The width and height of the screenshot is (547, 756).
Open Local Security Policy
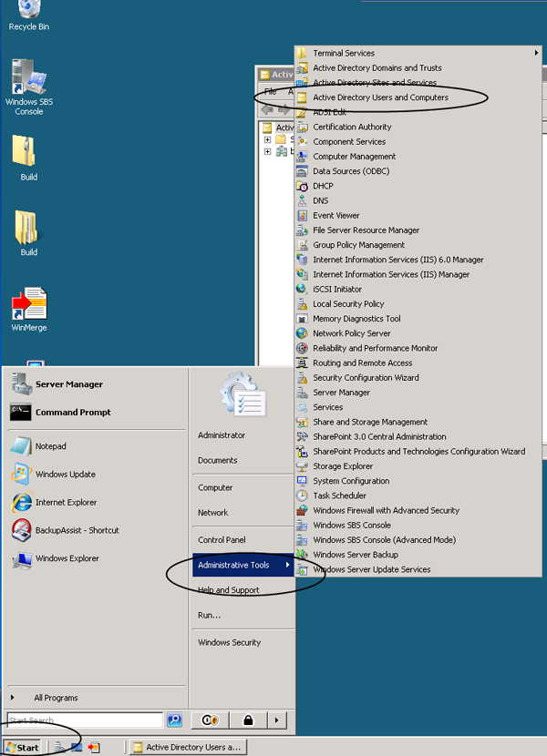point(418,304)
